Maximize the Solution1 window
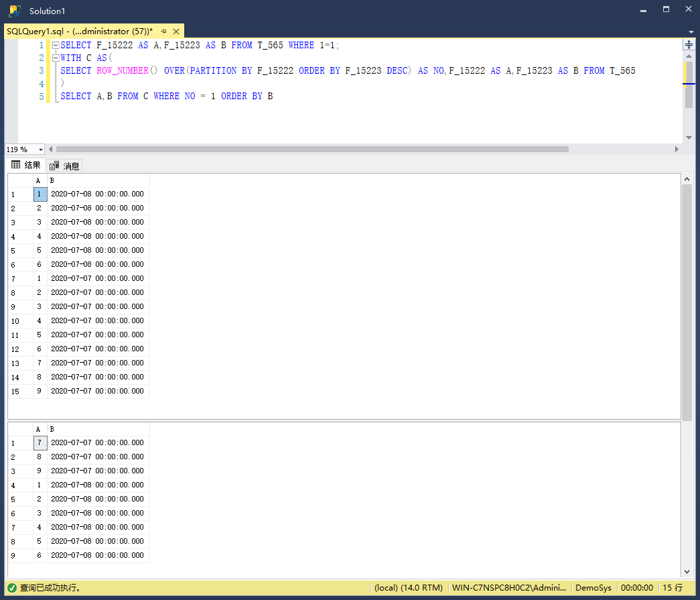This screenshot has width=700, height=600. point(666,10)
